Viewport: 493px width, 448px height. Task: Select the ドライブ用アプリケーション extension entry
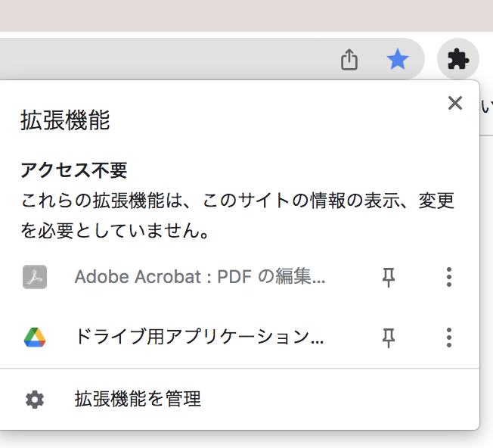(200, 337)
